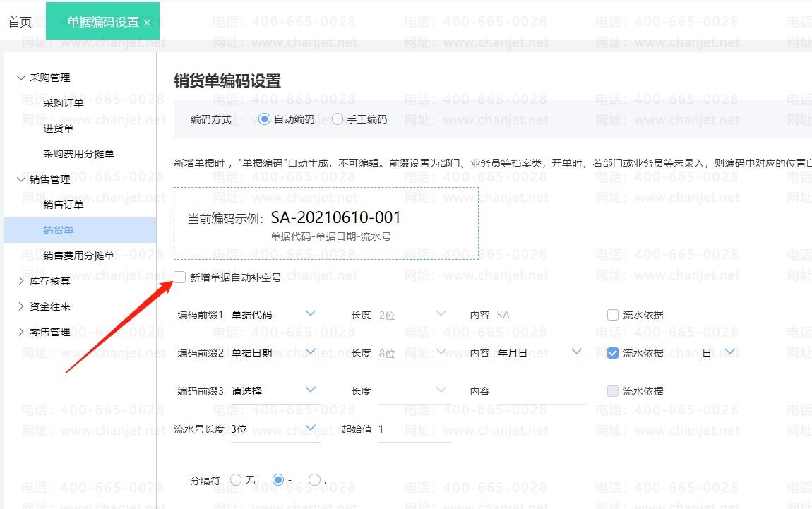Open the 2位 length dropdown
This screenshot has height=509, width=812.
[x=414, y=315]
